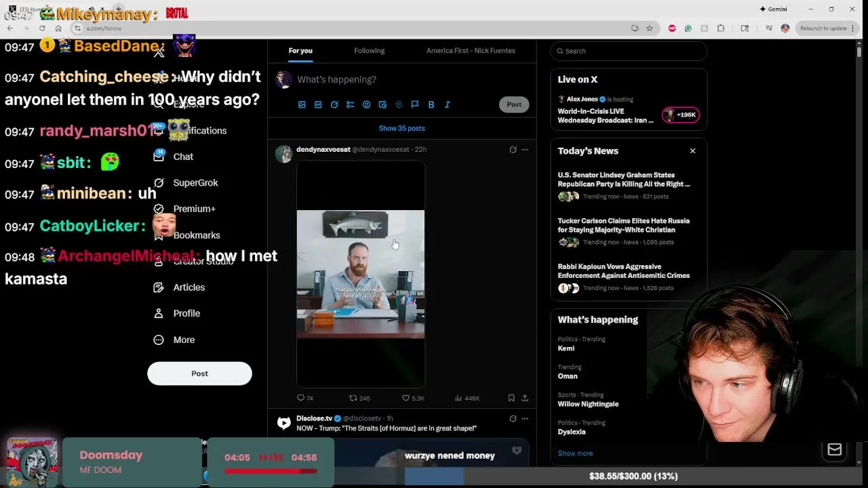Click the Chat envelope icon in sidebar

159,157
